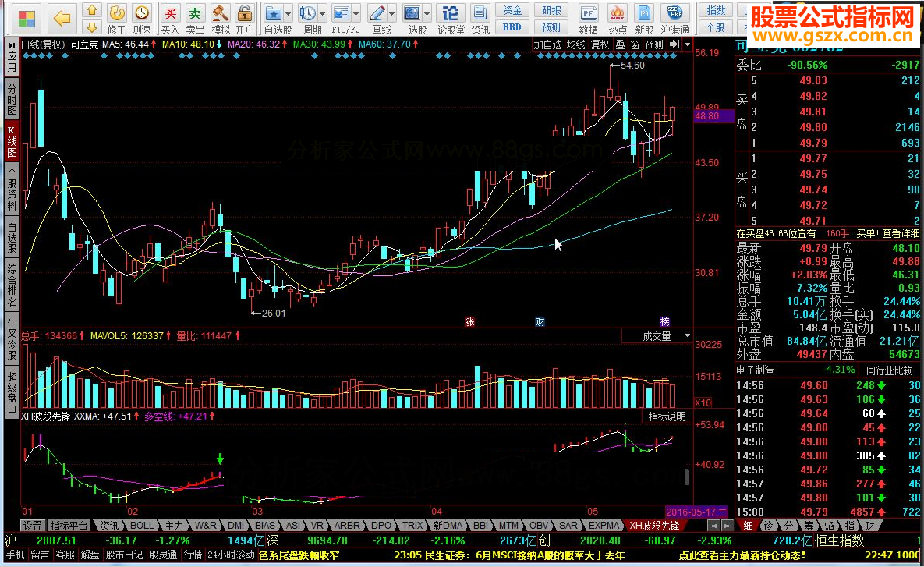Select the EXPMA indicator tab
Viewport: 924px width, 567px height.
click(x=604, y=525)
